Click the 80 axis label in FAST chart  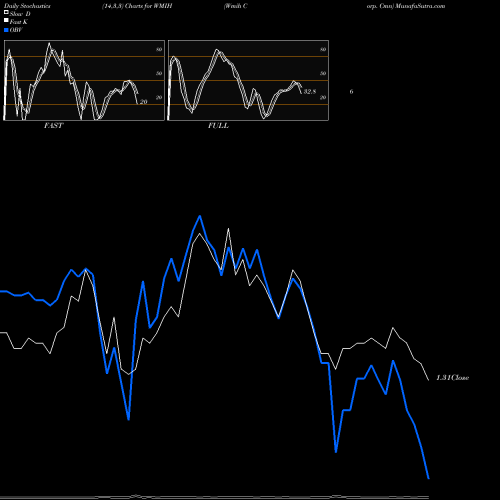[x=159, y=50]
